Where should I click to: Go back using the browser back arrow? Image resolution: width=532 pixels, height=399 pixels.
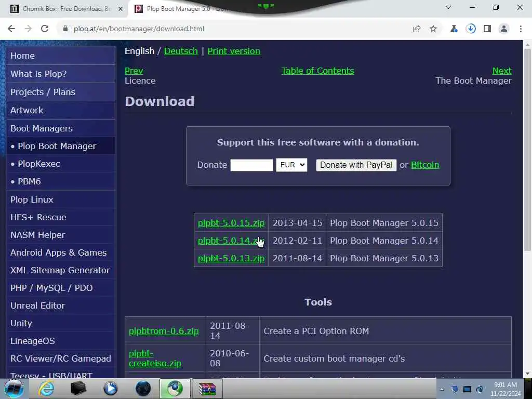[x=11, y=29]
